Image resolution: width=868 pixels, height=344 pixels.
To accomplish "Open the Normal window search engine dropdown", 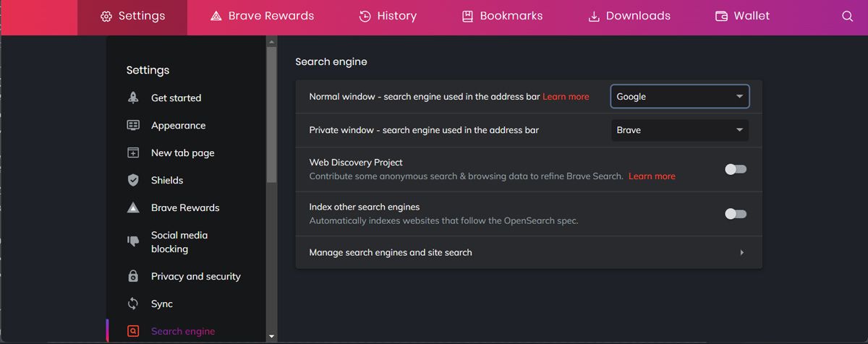I will 679,97.
